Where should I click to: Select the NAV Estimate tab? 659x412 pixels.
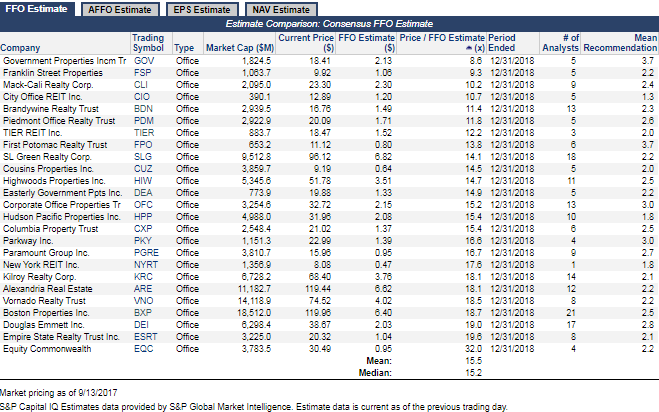point(281,10)
